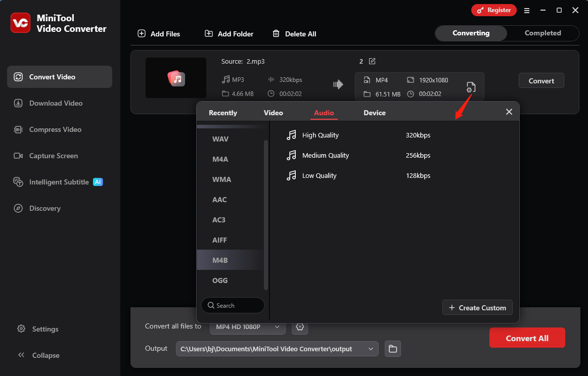Switch to the Video tab in format picker
588x376 pixels.
(x=273, y=113)
